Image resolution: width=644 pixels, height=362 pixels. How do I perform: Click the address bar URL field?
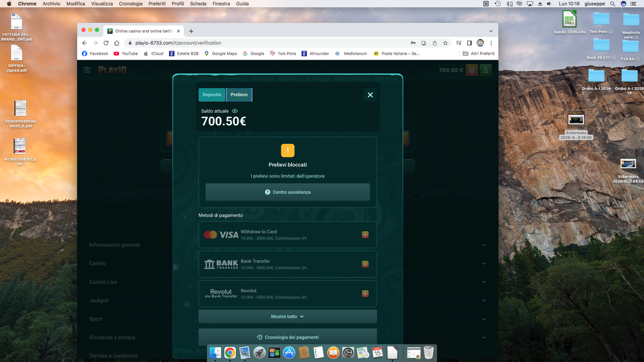tap(266, 43)
